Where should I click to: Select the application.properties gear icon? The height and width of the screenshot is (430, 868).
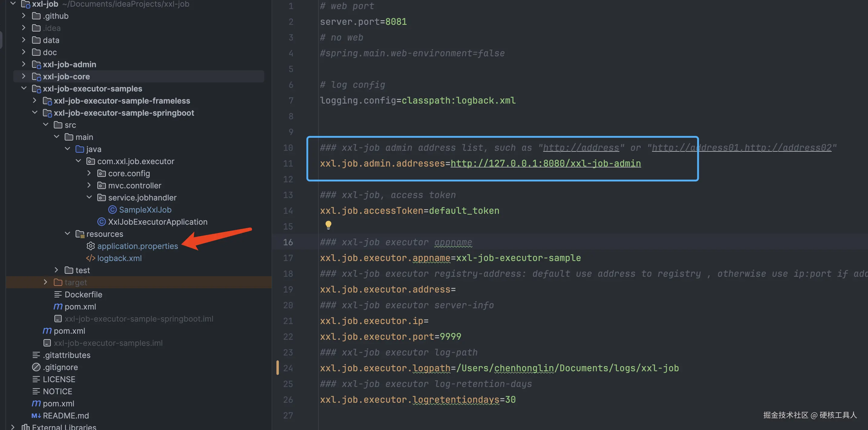coord(90,246)
